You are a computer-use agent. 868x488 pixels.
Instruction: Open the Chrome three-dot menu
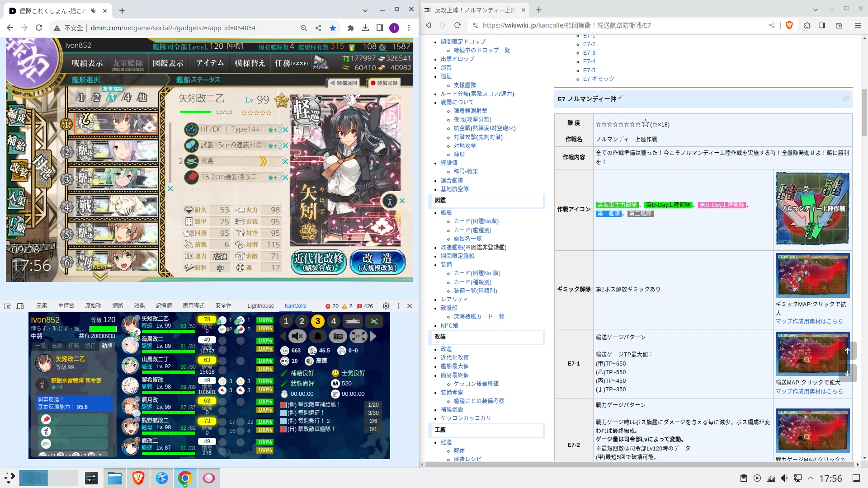pyautogui.click(x=409, y=28)
